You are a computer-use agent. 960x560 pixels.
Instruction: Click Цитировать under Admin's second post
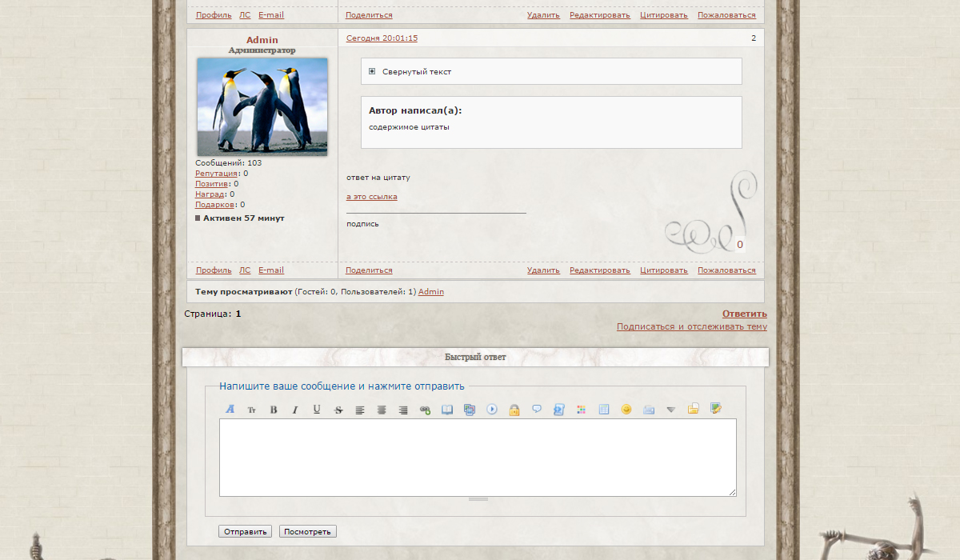click(663, 270)
